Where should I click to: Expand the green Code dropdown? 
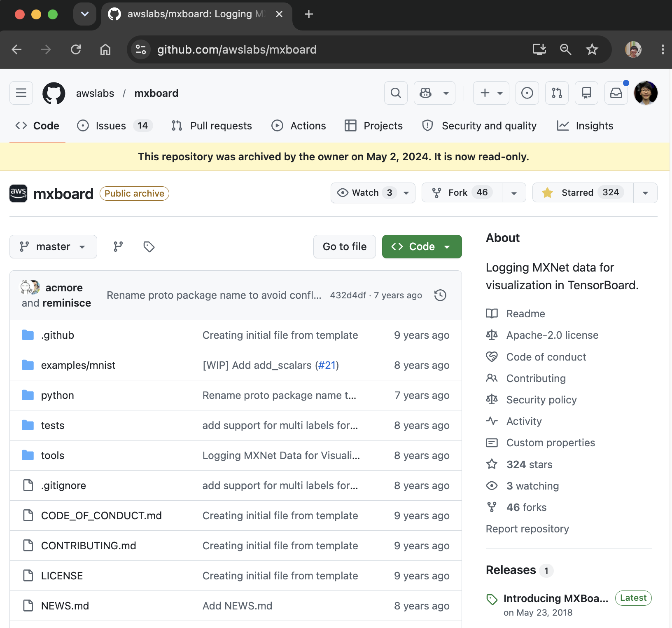tap(422, 246)
